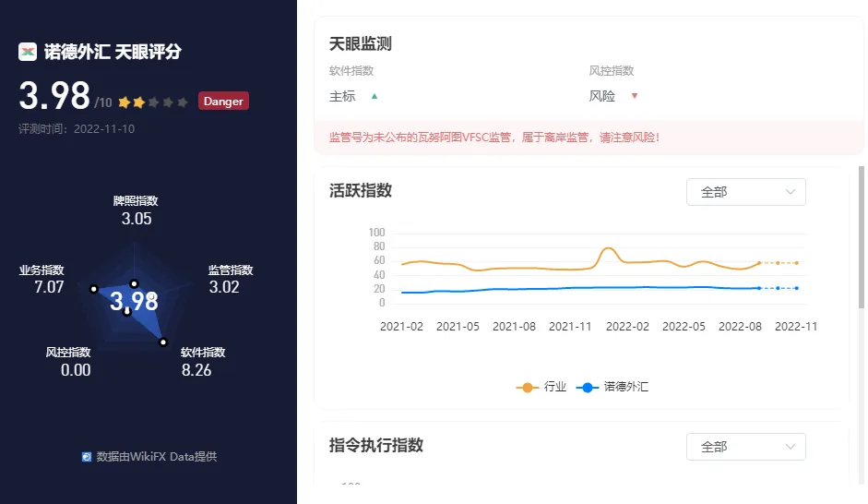The width and height of the screenshot is (868, 504).
Task: Click the 2022-02 axis label
Action: click(627, 327)
